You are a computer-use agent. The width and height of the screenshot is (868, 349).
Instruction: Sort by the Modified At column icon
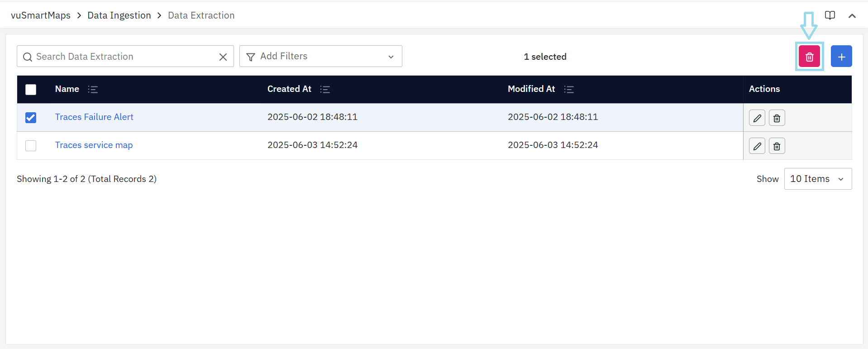tap(569, 90)
